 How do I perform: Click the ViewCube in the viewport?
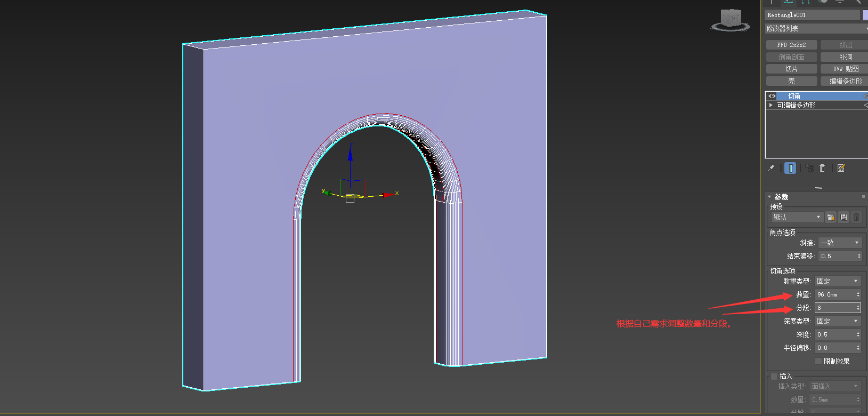(x=731, y=20)
